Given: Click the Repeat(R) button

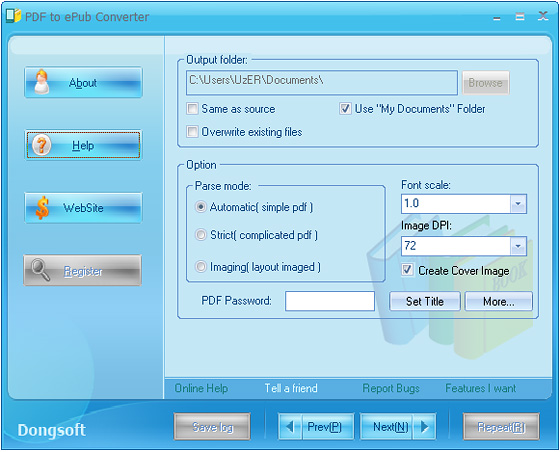Looking at the screenshot, I should point(501,426).
